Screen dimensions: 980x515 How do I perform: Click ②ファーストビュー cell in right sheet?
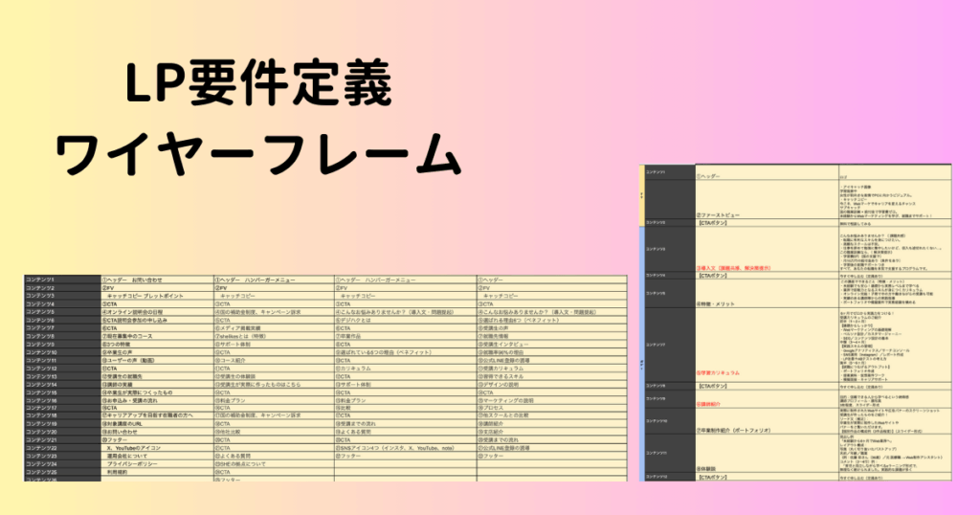point(719,214)
